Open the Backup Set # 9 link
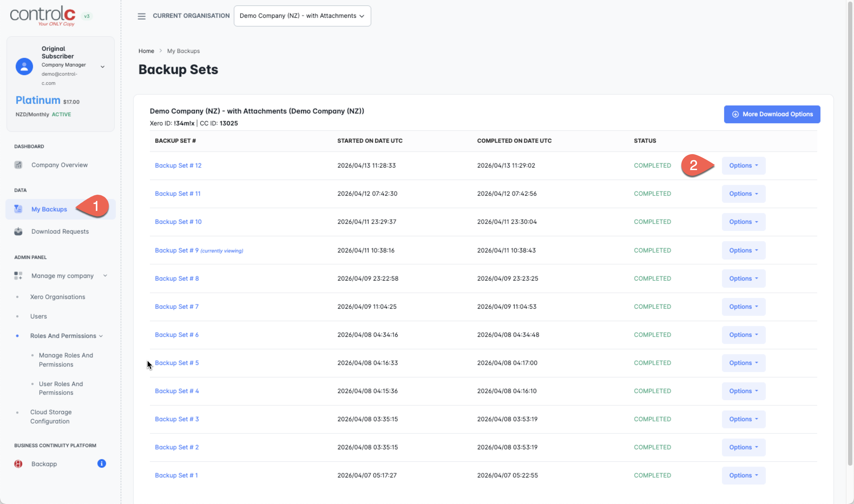 click(x=176, y=251)
